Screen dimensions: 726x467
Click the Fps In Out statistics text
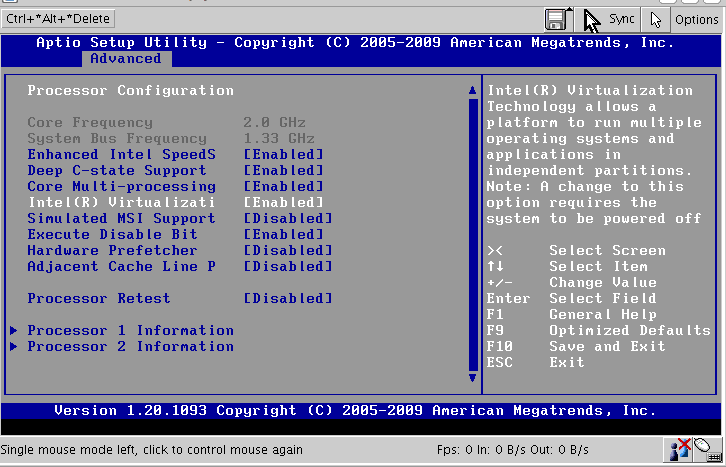click(x=513, y=450)
